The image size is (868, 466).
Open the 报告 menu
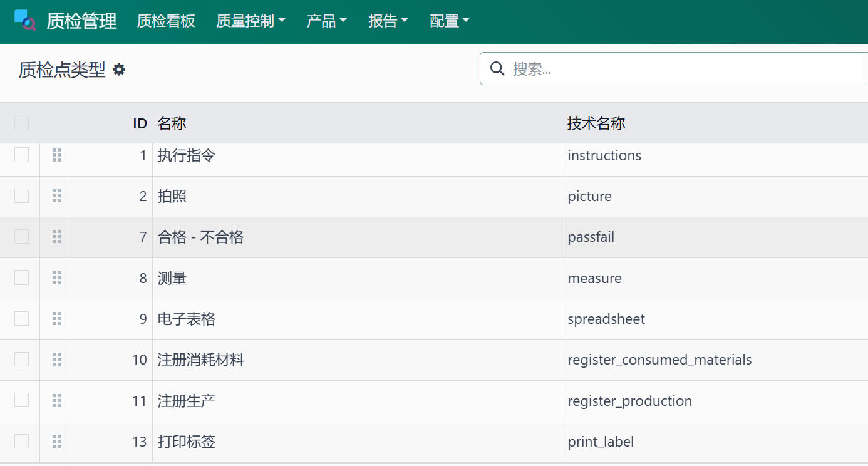(x=388, y=21)
